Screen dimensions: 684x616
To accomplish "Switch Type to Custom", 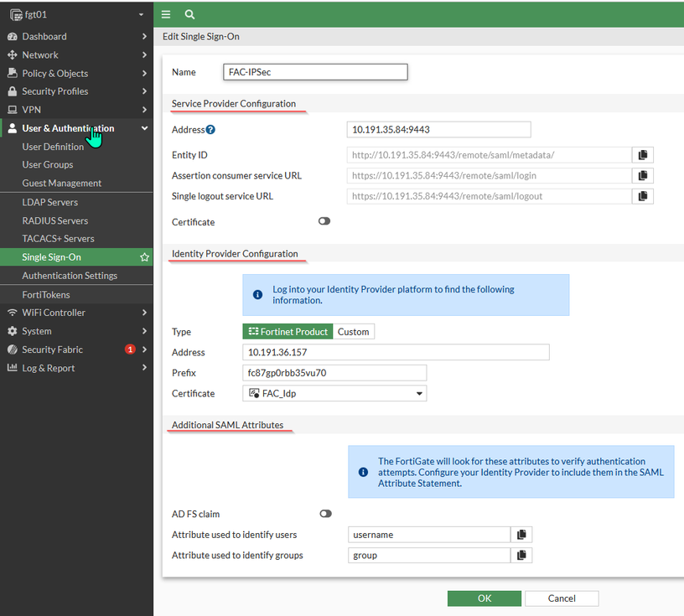I will [353, 331].
